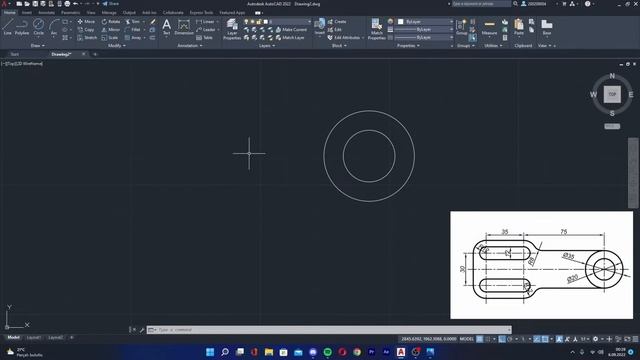Viewport: 640px width, 360px height.
Task: Open the Manage ribbon tab
Action: pyautogui.click(x=109, y=13)
